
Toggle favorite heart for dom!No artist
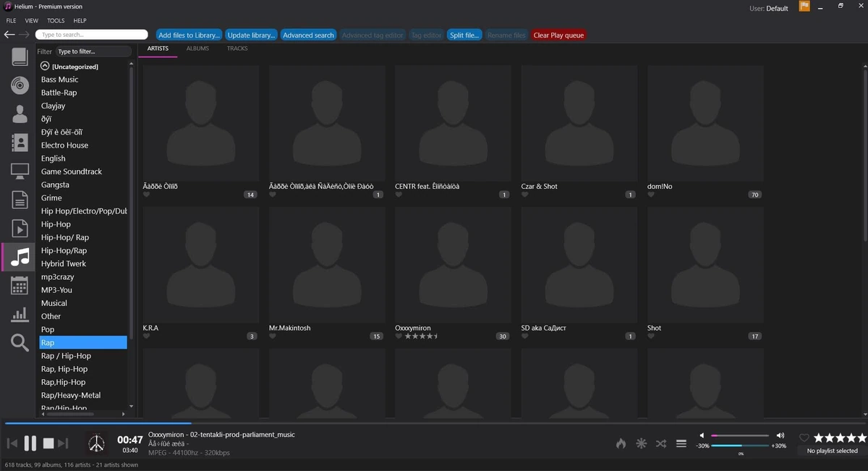(651, 195)
